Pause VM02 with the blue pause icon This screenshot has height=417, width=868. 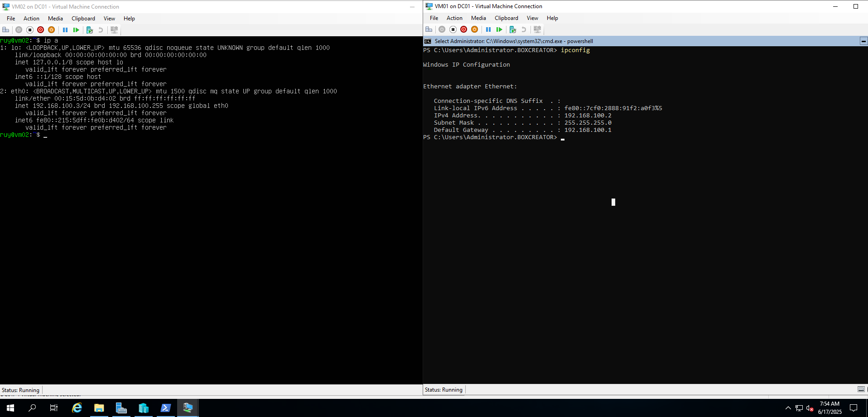click(x=65, y=30)
